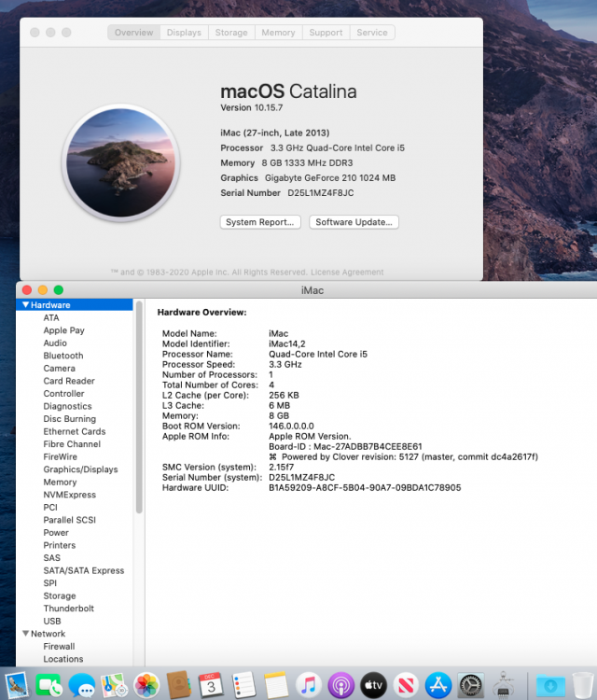Select Storage in the Hardware sidebar

60,596
